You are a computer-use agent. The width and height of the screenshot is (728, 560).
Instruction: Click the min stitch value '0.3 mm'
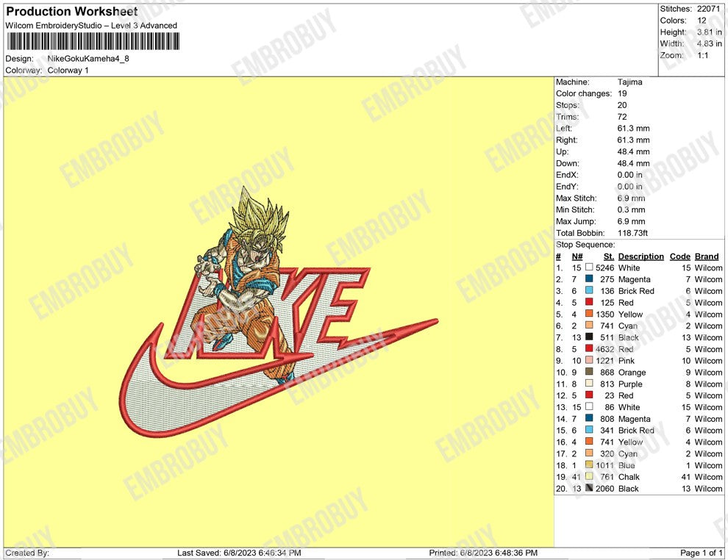pos(631,209)
